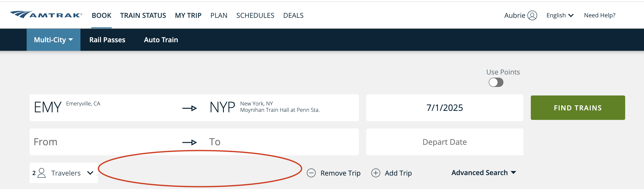The width and height of the screenshot is (644, 189).
Task: Click the traveler person icon
Action: [42, 173]
